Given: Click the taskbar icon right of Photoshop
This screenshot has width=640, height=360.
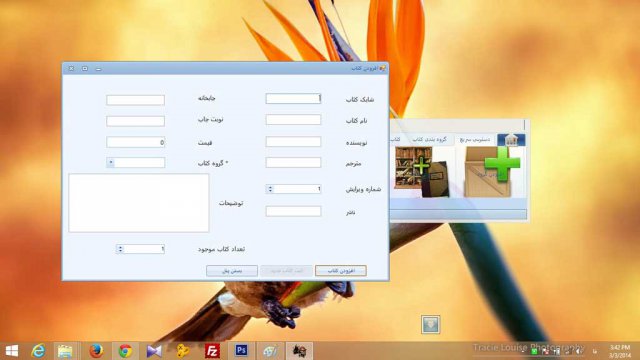Looking at the screenshot, I should coord(270,351).
